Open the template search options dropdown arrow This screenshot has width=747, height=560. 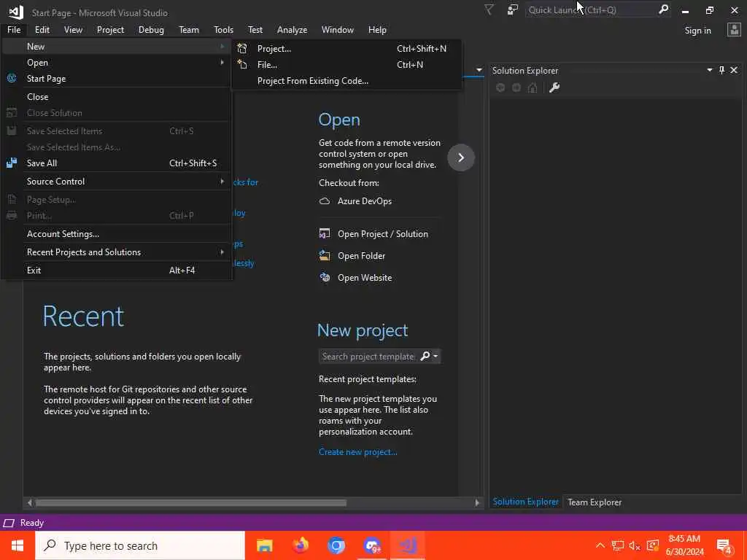[x=436, y=356]
